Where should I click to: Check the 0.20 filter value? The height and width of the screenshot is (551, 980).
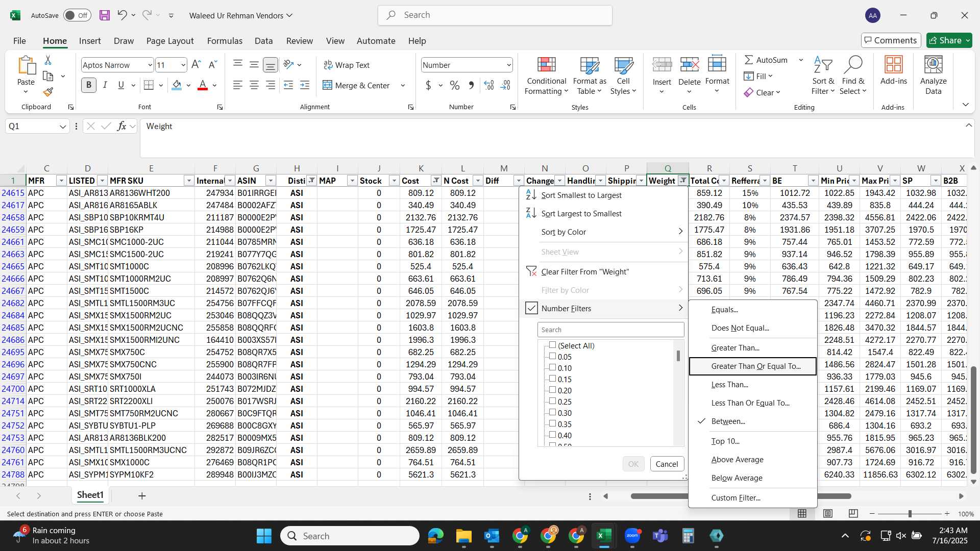click(x=552, y=390)
